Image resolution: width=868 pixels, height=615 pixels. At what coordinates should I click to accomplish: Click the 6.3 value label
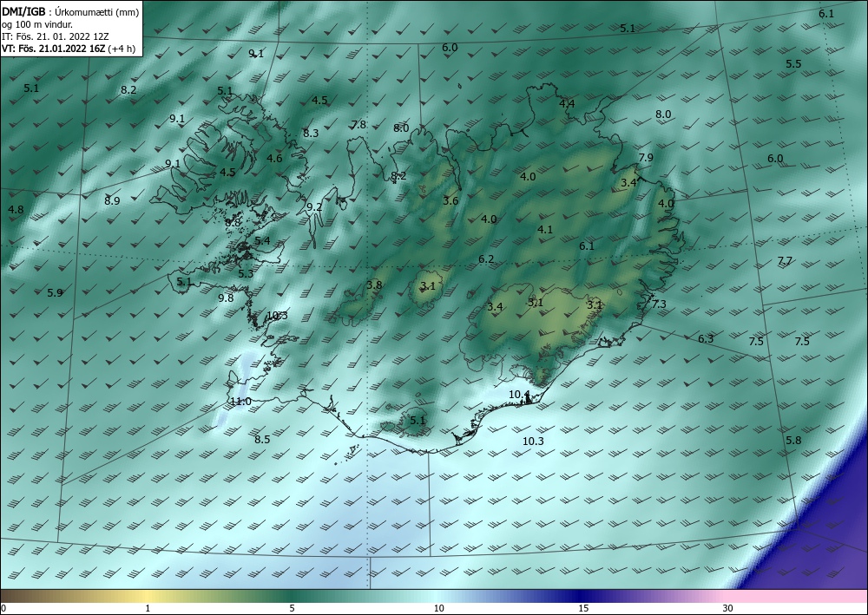coord(706,339)
